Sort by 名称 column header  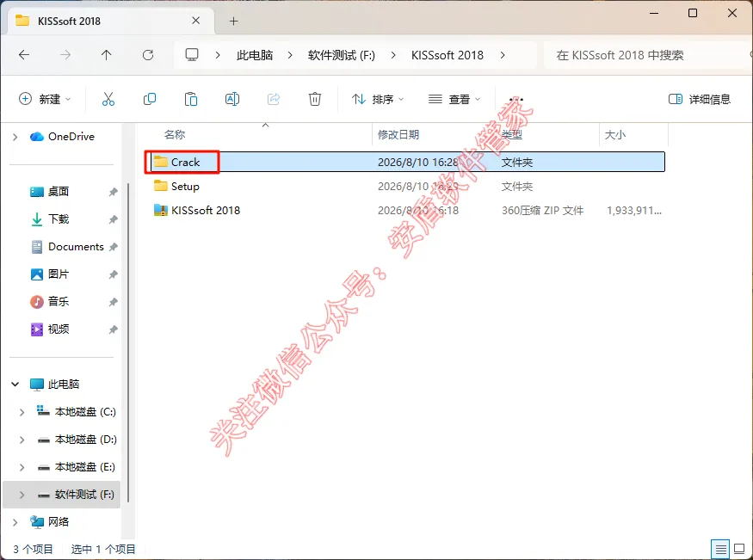click(x=175, y=135)
